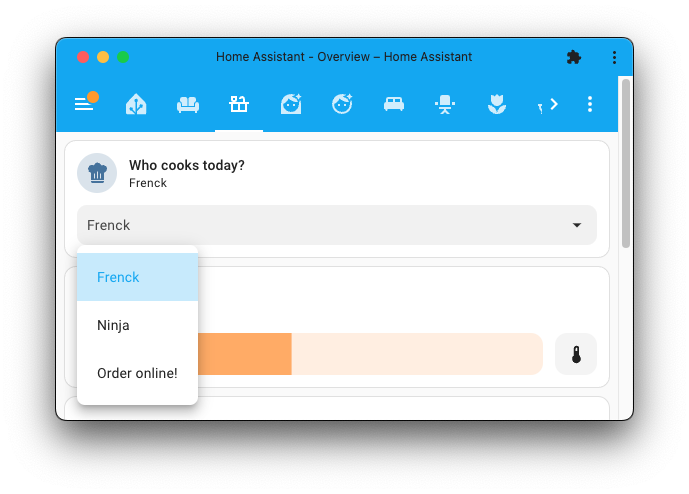Collapse the Frenck select dropdown arrow
The width and height of the screenshot is (689, 494).
(x=577, y=225)
